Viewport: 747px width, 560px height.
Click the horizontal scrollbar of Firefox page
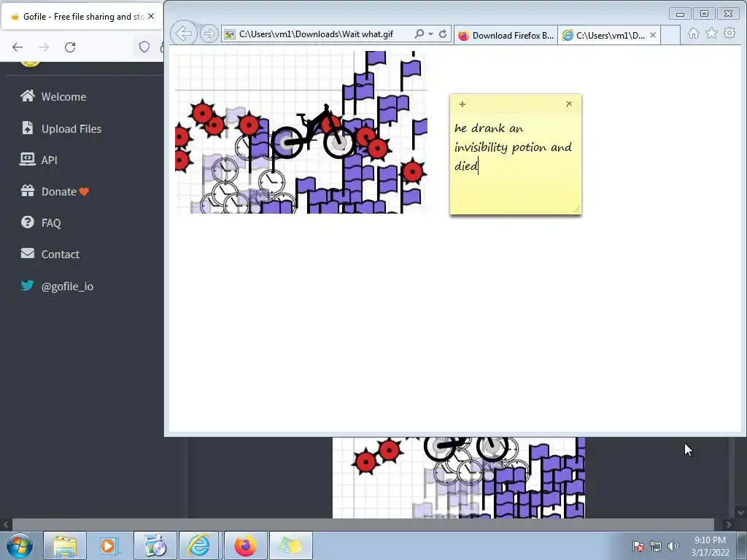click(x=363, y=524)
